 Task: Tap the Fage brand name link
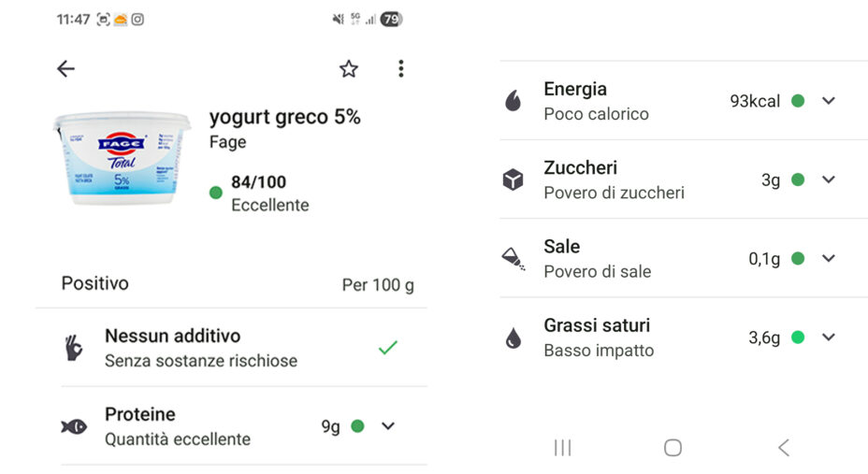(x=227, y=142)
